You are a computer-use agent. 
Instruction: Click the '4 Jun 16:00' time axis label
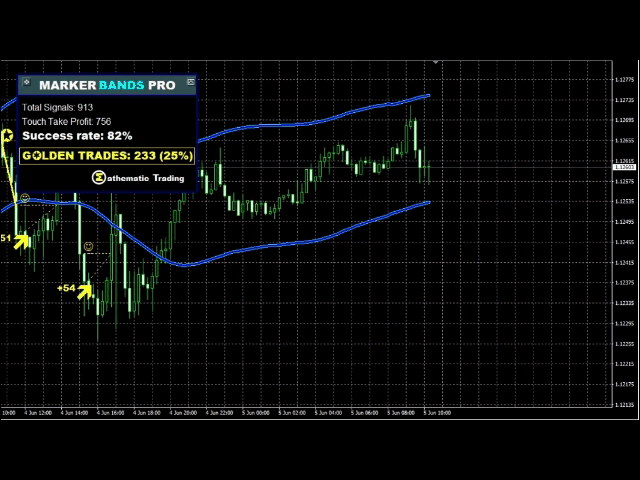point(111,413)
